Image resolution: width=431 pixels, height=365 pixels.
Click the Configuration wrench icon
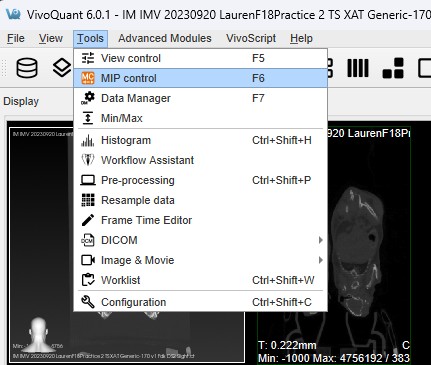tap(88, 302)
